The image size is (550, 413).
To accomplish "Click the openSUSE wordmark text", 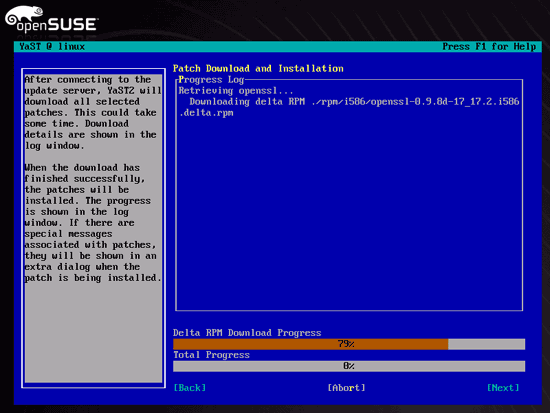I will coord(56,26).
